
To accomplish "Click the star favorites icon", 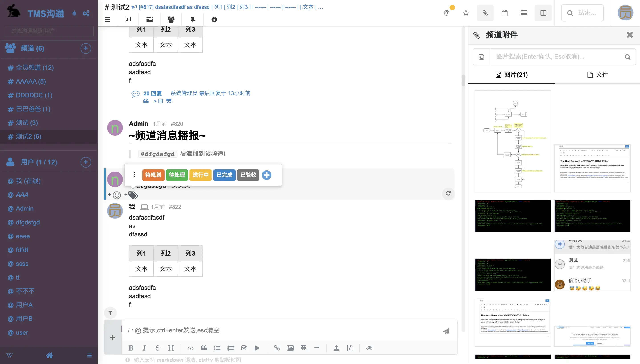I will (466, 13).
